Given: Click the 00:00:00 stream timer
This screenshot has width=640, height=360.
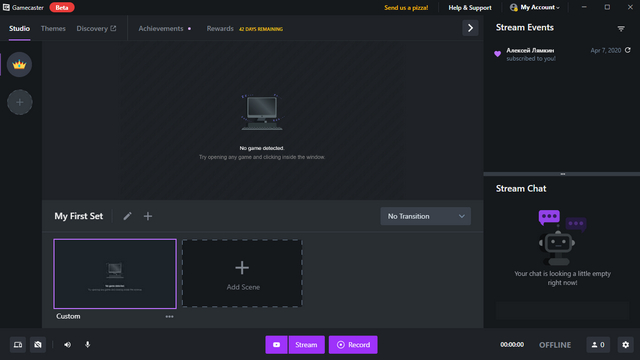Looking at the screenshot, I should coord(512,344).
